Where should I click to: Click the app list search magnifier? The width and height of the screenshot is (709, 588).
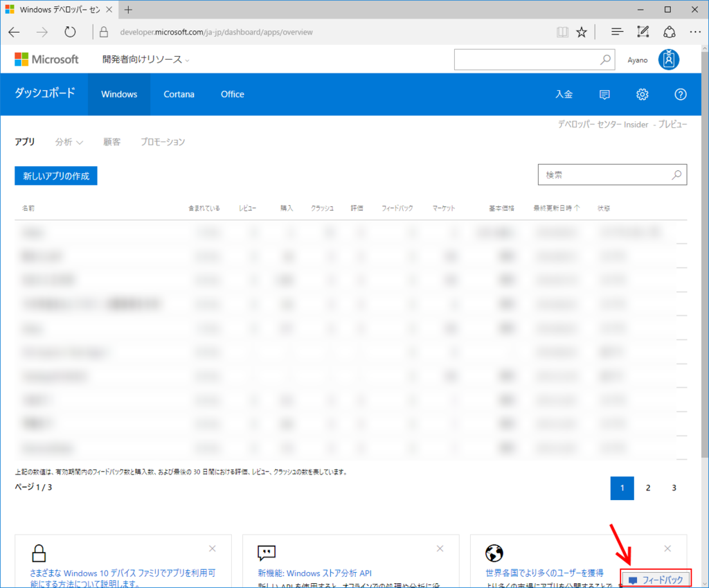pos(676,175)
